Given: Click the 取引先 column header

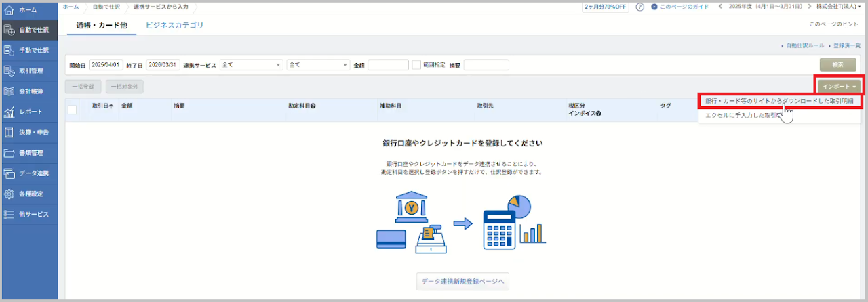Looking at the screenshot, I should tap(484, 106).
